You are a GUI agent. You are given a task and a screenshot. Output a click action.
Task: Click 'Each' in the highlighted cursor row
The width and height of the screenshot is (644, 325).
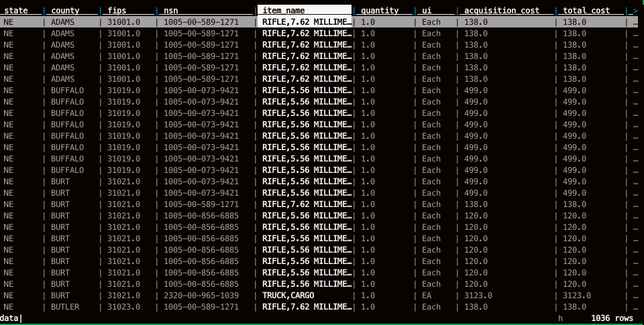coord(431,21)
